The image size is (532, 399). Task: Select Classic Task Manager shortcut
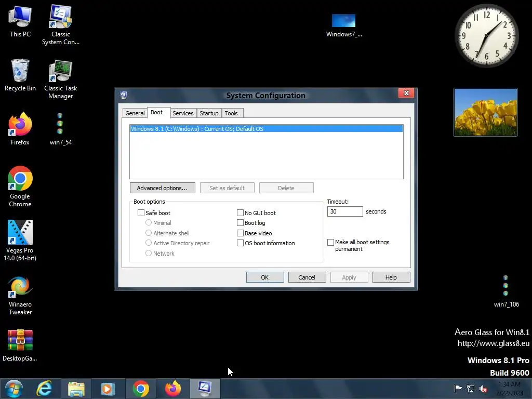[x=60, y=79]
